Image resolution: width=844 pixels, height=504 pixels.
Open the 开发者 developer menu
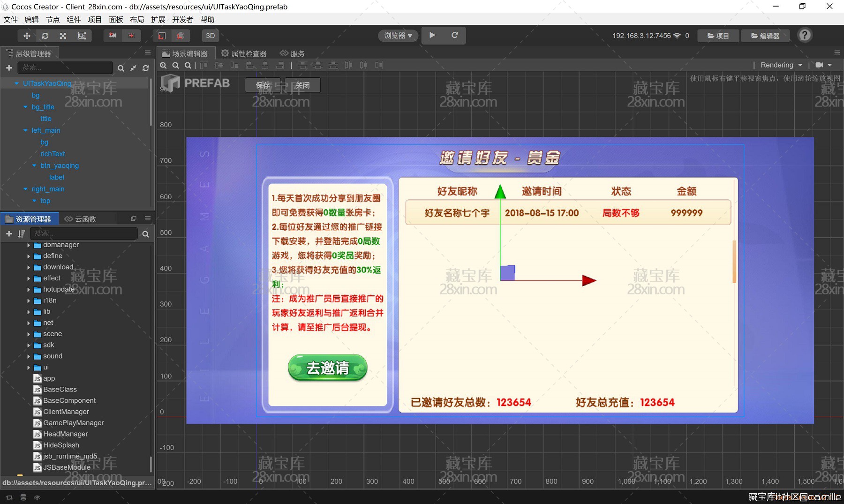(x=182, y=19)
